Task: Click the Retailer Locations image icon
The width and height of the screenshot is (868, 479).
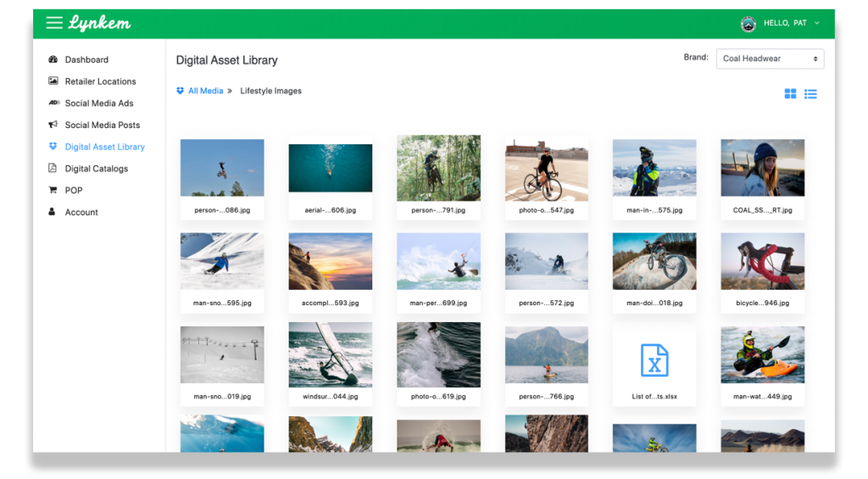Action: 53,81
